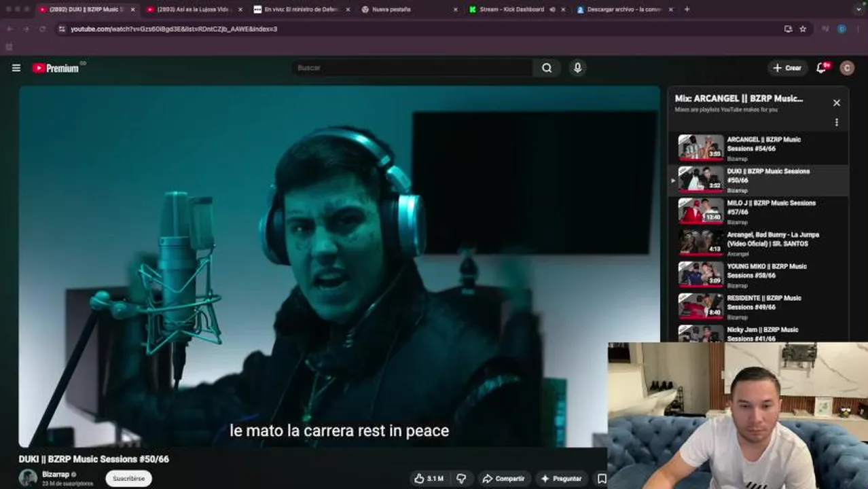This screenshot has width=868, height=489.
Task: Reload the page with the refresh icon
Action: pos(42,29)
